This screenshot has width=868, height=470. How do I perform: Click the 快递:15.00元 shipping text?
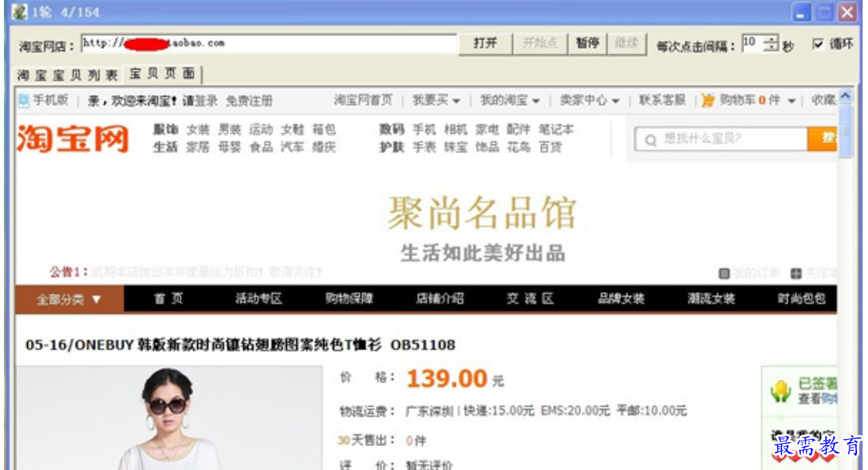499,410
